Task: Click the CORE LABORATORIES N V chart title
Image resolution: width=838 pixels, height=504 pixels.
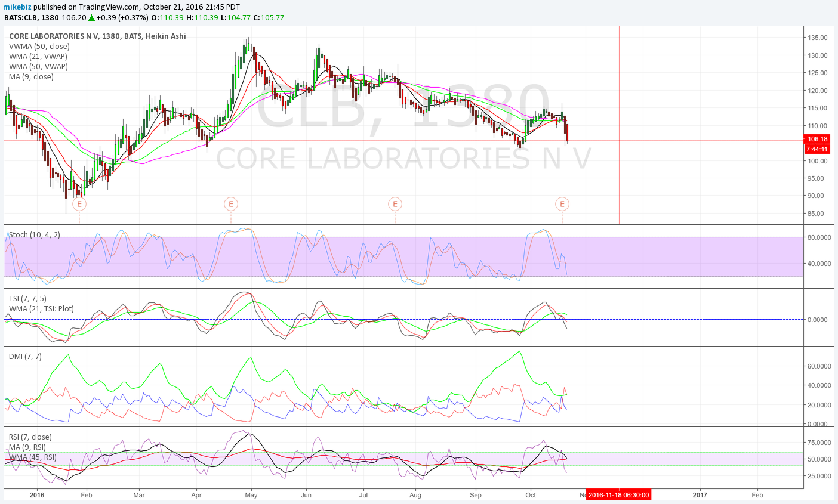Action: click(97, 36)
